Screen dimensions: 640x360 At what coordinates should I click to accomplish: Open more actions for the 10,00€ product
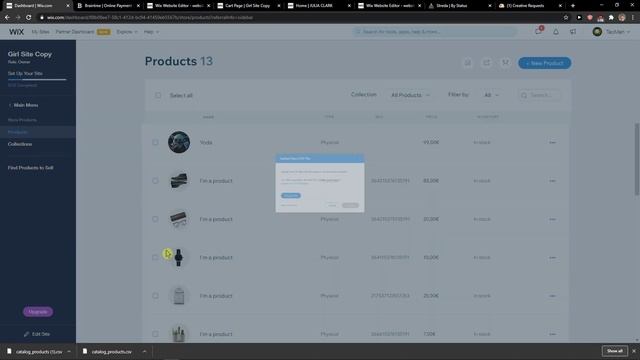(x=552, y=258)
